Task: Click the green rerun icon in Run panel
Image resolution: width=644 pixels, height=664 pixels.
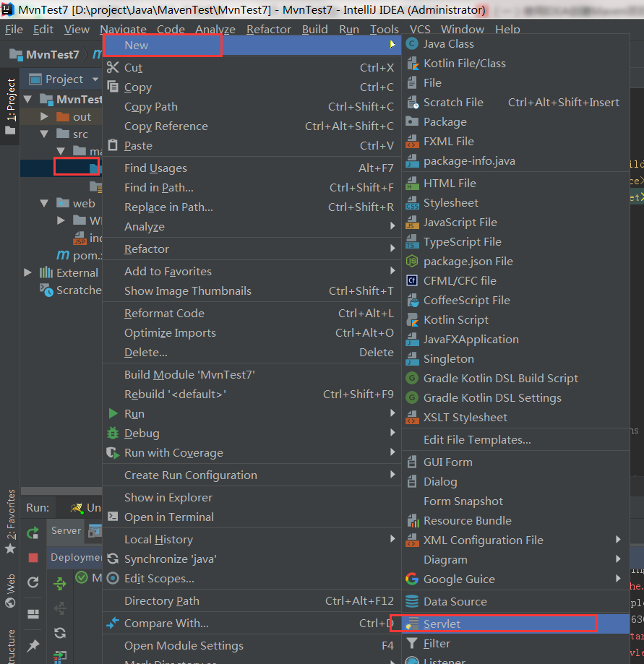Action: click(33, 533)
